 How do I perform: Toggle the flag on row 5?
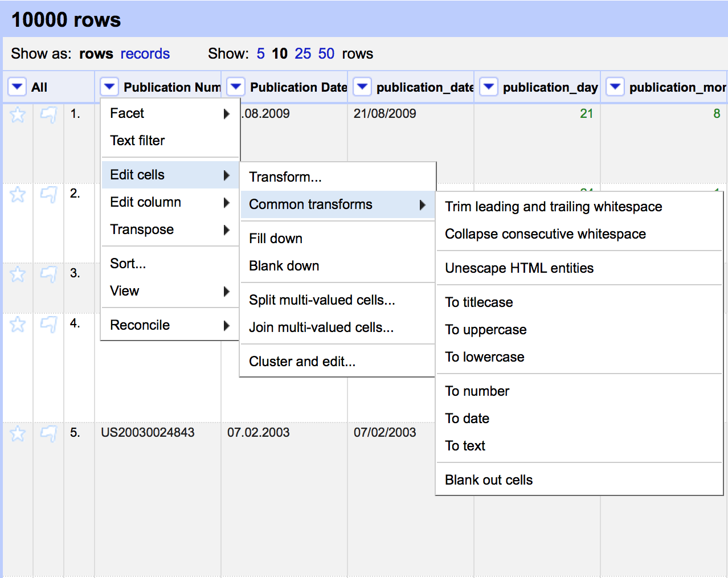coord(48,434)
